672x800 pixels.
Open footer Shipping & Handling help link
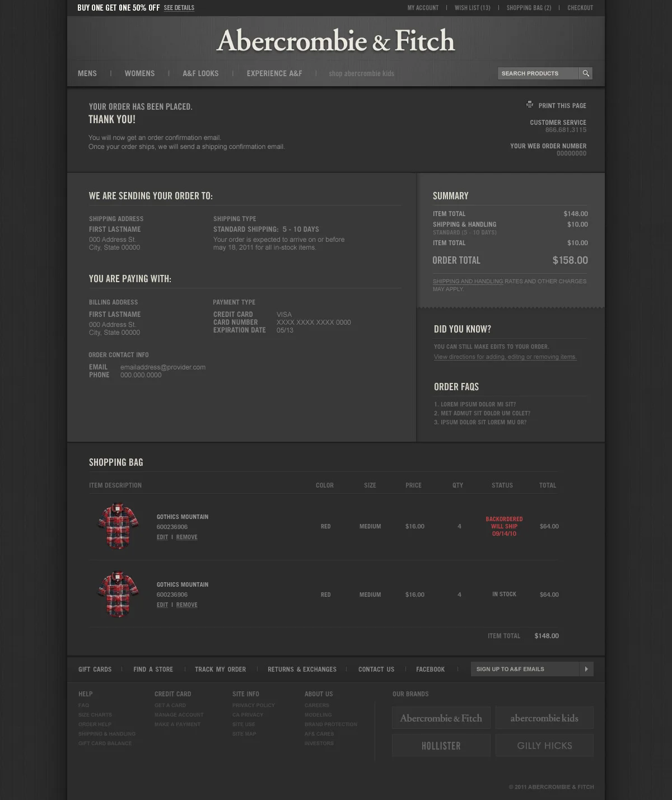tap(107, 734)
